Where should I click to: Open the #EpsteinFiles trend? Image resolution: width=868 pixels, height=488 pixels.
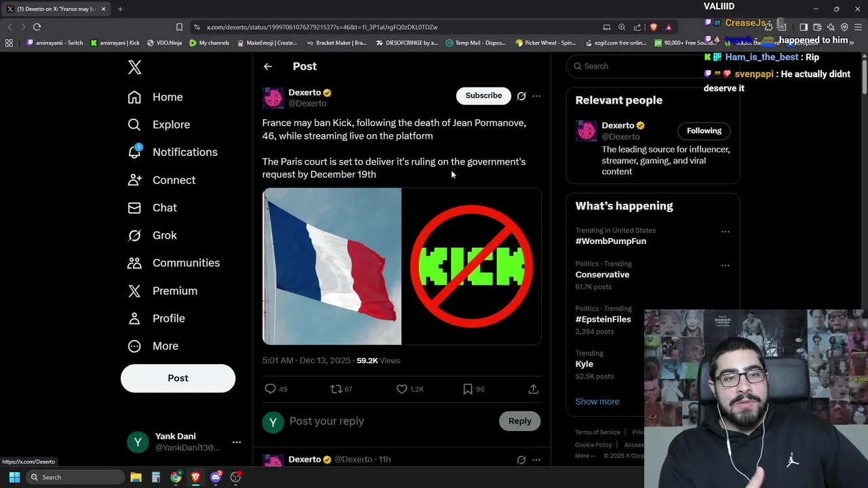pos(603,319)
